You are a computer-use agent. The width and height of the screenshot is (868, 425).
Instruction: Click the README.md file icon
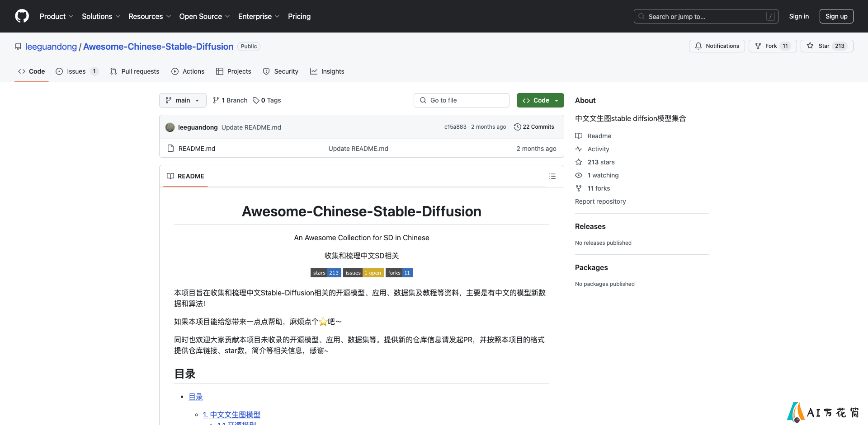[170, 148]
